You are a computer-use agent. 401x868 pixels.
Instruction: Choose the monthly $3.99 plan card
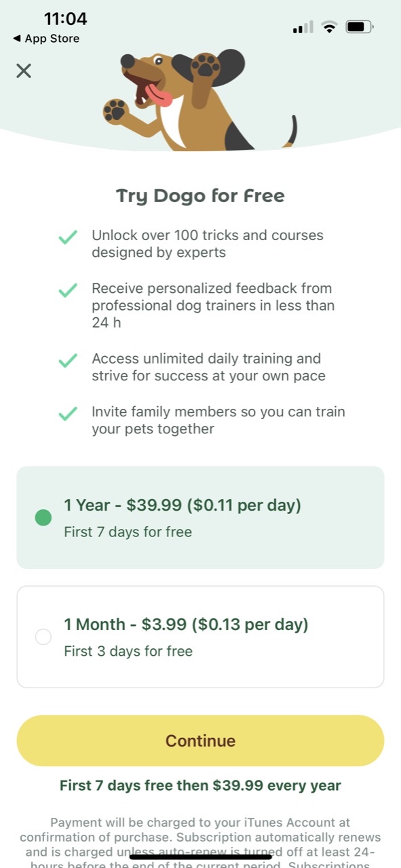tap(200, 637)
